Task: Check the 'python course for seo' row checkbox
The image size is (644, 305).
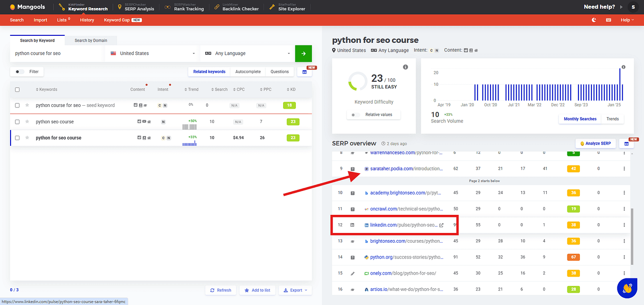Action: click(x=17, y=105)
